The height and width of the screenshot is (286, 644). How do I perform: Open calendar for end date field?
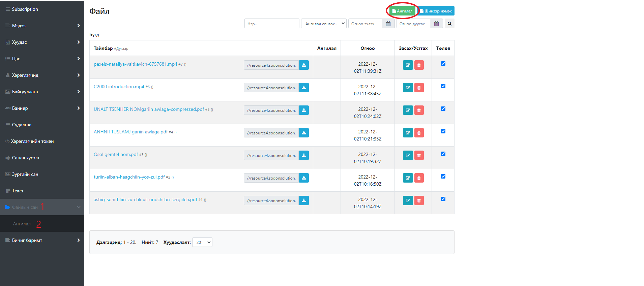[x=436, y=24]
